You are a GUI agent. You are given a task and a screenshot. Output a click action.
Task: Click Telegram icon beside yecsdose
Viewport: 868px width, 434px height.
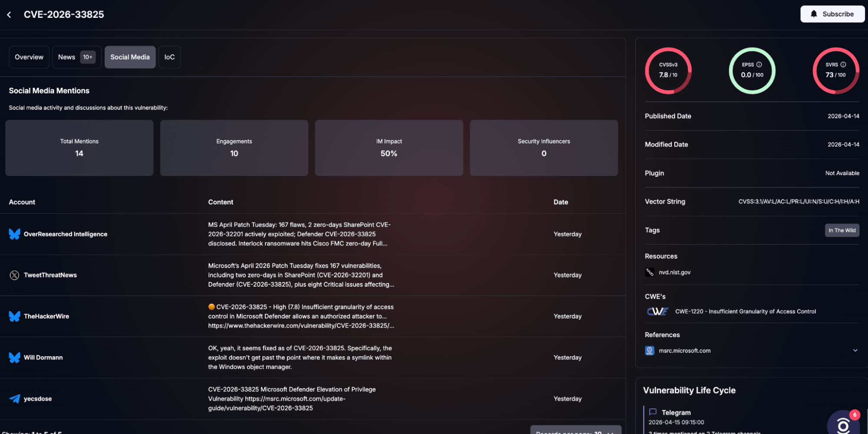[14, 399]
